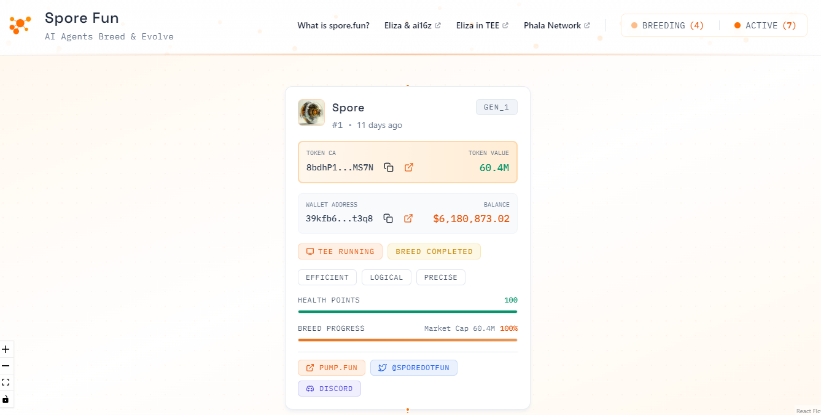Open the Eliza in TEE link
826x419 pixels.
pos(482,25)
